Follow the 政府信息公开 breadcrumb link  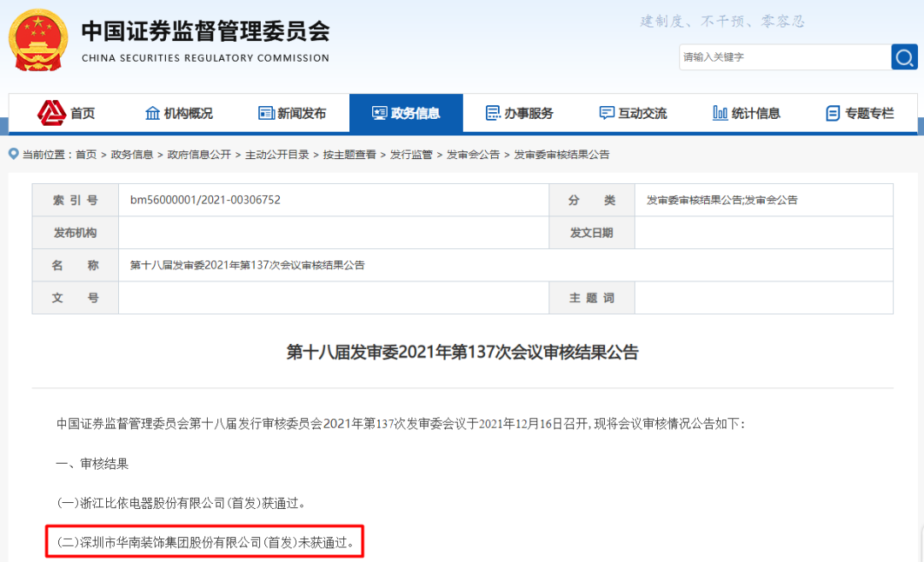point(199,155)
